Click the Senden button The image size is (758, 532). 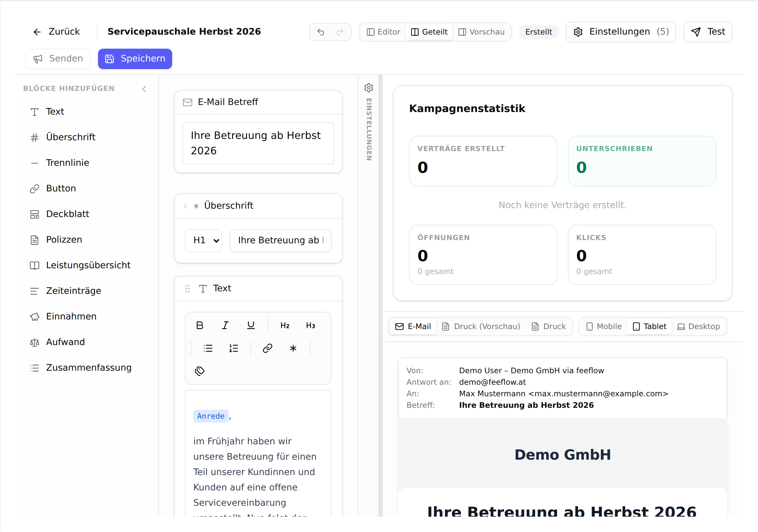tap(58, 59)
